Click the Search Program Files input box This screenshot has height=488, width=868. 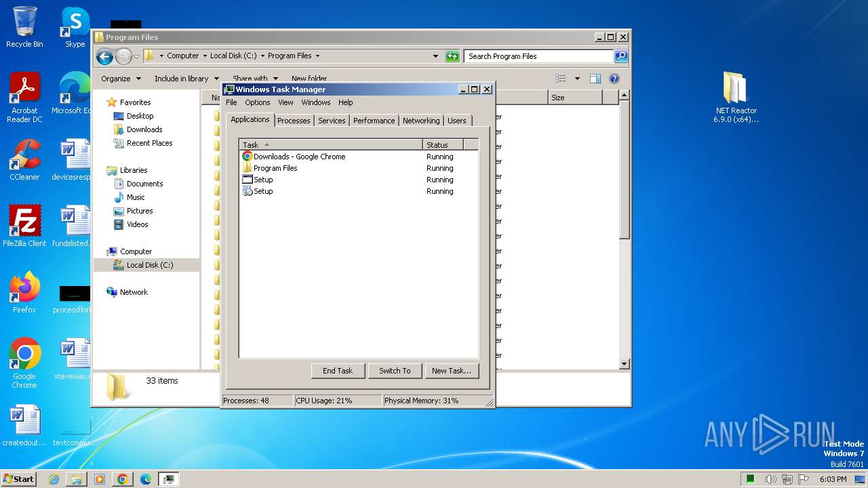click(539, 56)
